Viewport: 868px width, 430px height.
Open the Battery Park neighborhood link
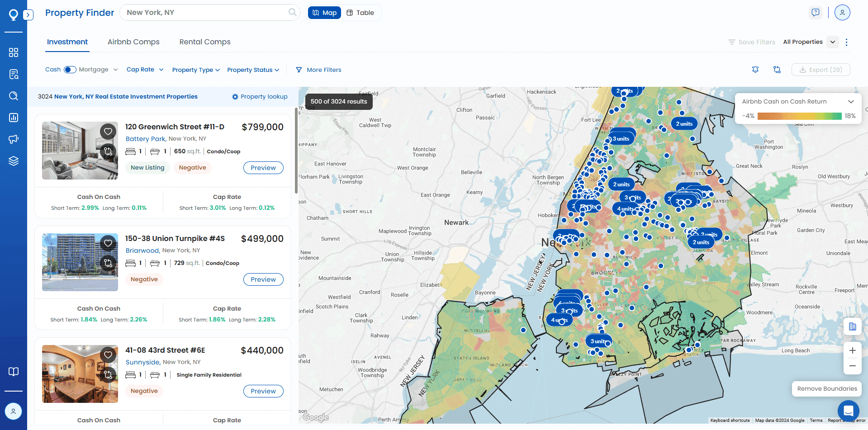(145, 139)
